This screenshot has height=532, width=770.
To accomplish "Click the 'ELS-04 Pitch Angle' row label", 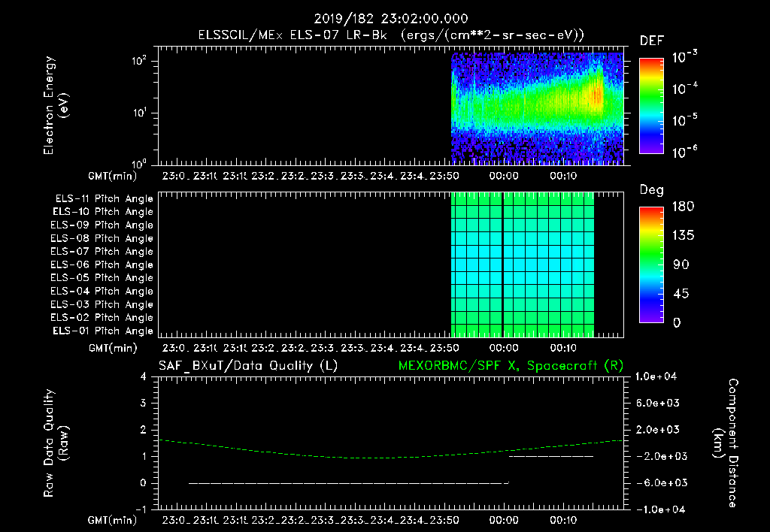I will tap(102, 291).
